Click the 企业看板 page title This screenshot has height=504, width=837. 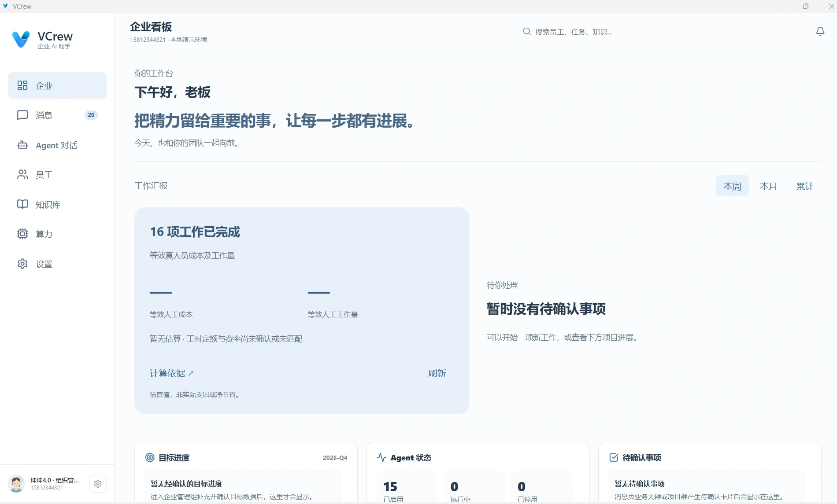coord(151,27)
